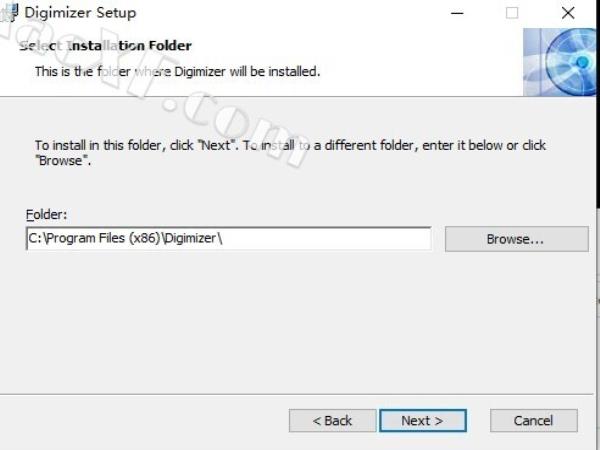
Task: Focus the folder path input field
Action: pyautogui.click(x=229, y=238)
